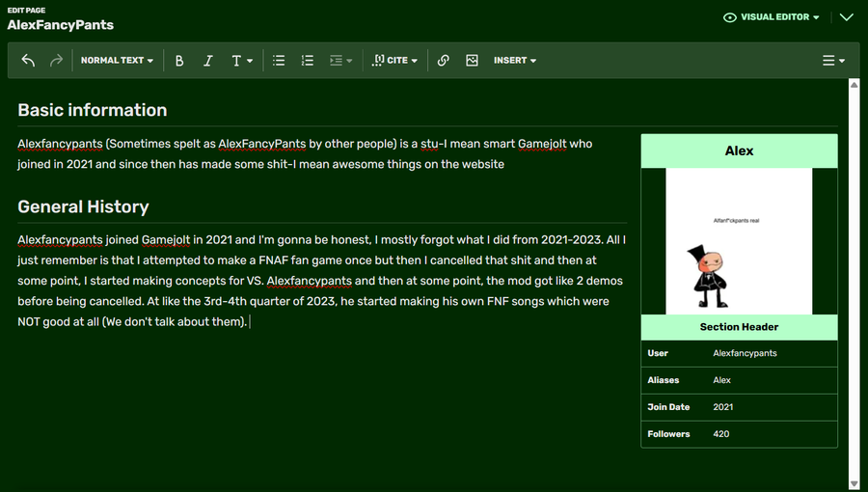Toggle italic formatting

[x=208, y=61]
